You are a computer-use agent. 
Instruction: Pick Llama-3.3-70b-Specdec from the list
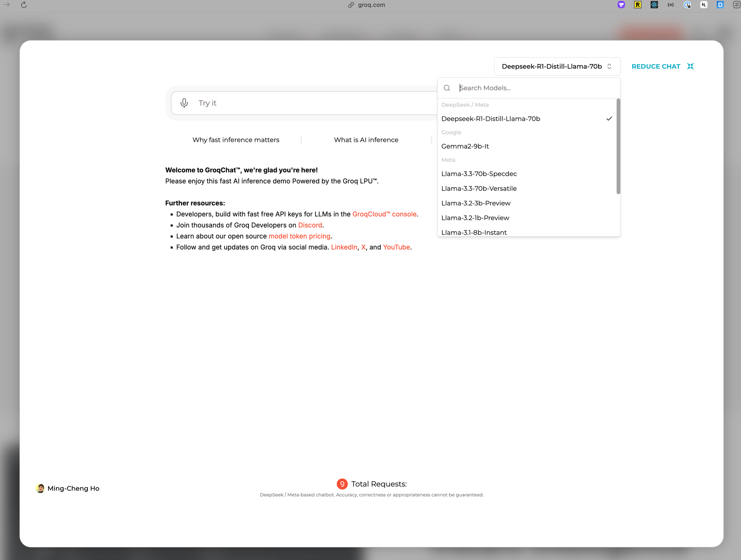pos(479,174)
